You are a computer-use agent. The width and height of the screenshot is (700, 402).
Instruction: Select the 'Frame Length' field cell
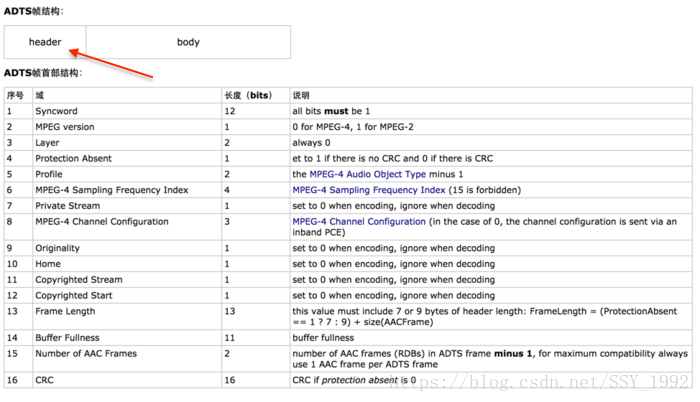127,317
